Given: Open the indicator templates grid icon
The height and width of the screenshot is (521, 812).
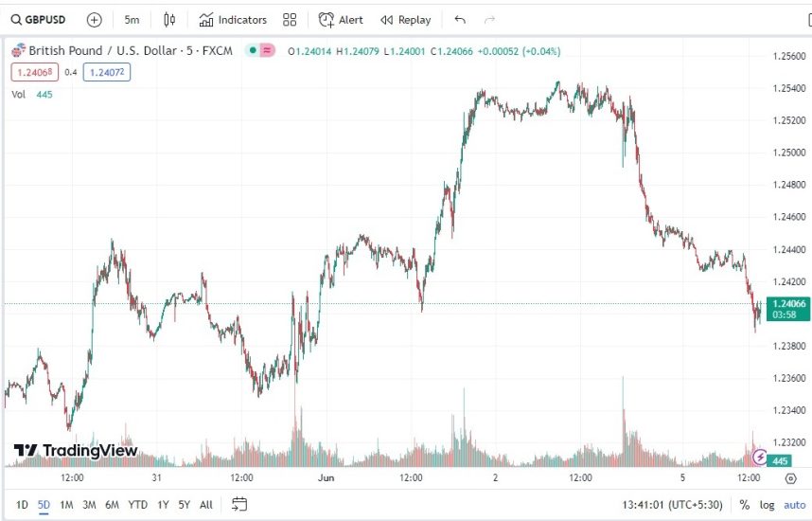Looking at the screenshot, I should [x=290, y=19].
